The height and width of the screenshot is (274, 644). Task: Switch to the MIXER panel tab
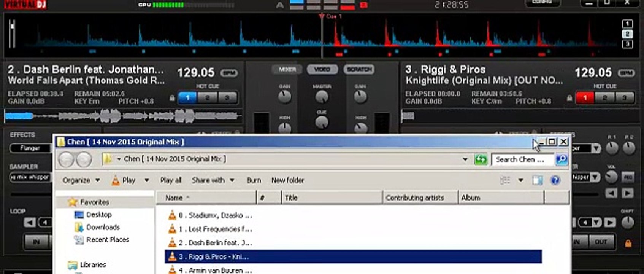point(287,69)
